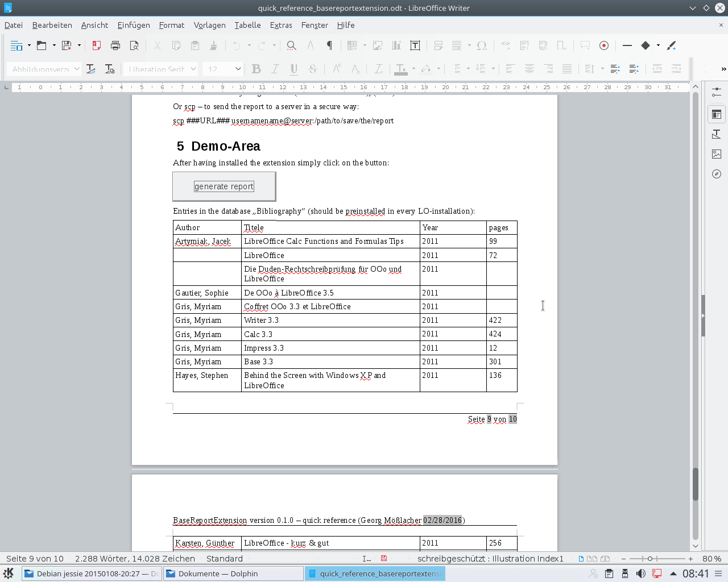Click the clipboard tray icon
The image size is (728, 582).
(x=609, y=573)
